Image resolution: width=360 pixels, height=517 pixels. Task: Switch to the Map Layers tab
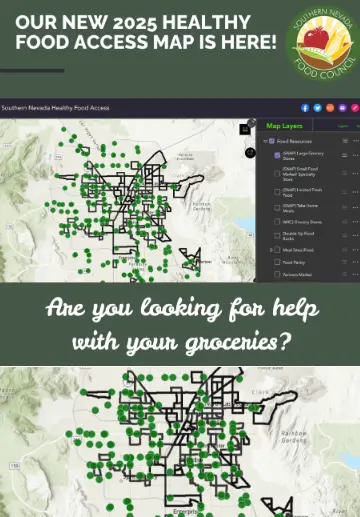coord(284,126)
